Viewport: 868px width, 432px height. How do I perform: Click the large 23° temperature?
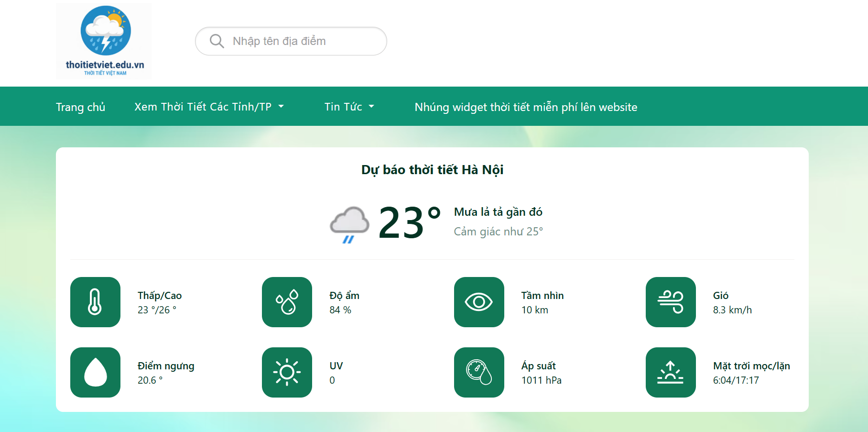click(x=409, y=222)
